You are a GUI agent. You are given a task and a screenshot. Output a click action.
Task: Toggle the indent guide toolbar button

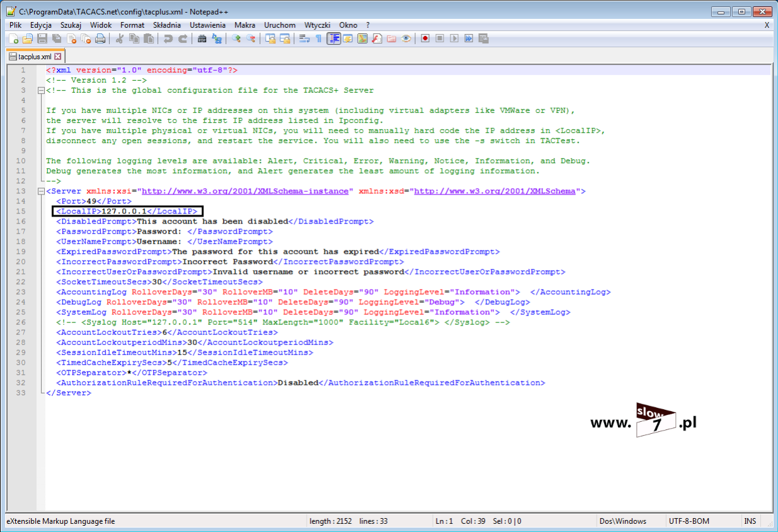[334, 38]
